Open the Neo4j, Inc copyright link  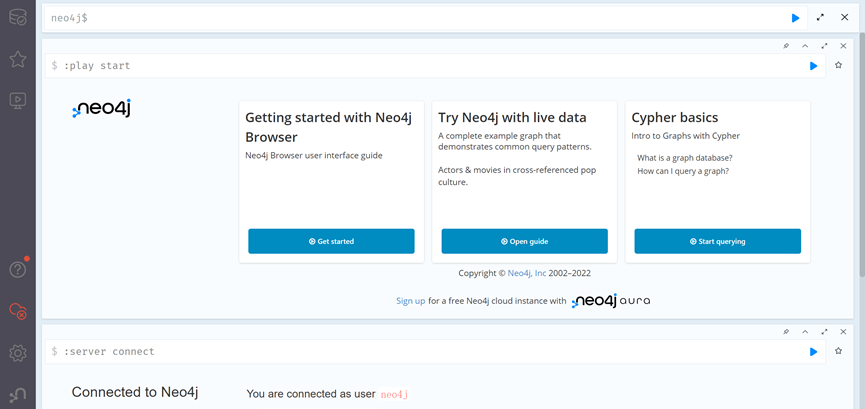(x=527, y=273)
